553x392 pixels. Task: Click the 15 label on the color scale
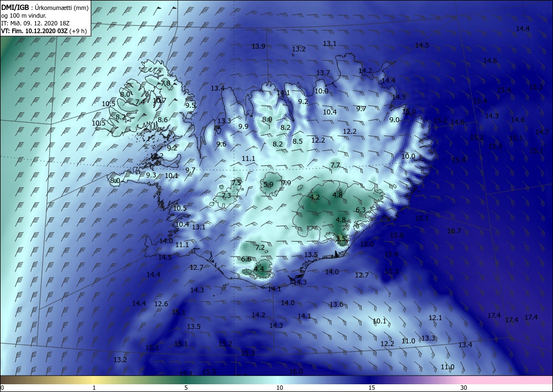click(x=372, y=388)
